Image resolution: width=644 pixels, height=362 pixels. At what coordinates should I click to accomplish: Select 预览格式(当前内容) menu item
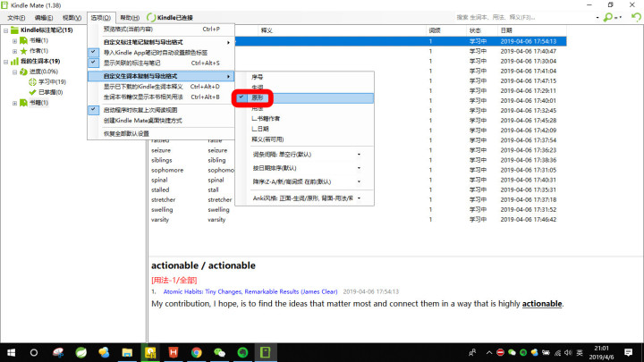click(x=161, y=29)
